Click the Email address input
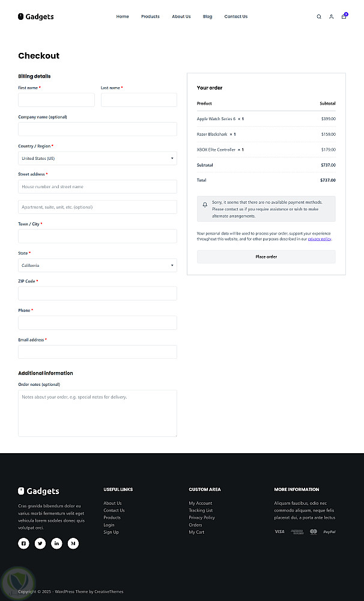 tap(97, 352)
